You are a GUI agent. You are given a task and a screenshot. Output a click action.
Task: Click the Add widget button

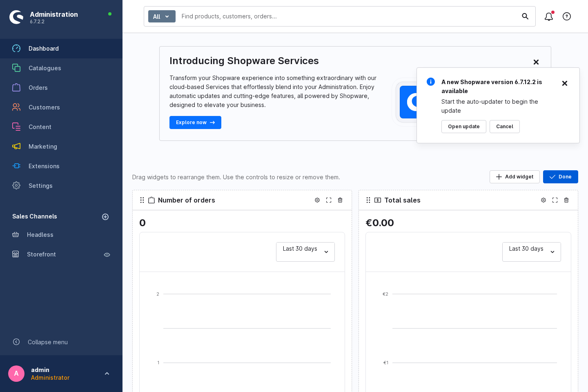(514, 177)
